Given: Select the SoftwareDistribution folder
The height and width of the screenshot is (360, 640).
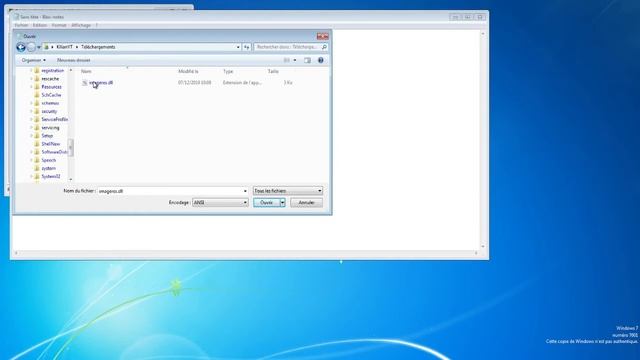Looking at the screenshot, I should click(54, 152).
